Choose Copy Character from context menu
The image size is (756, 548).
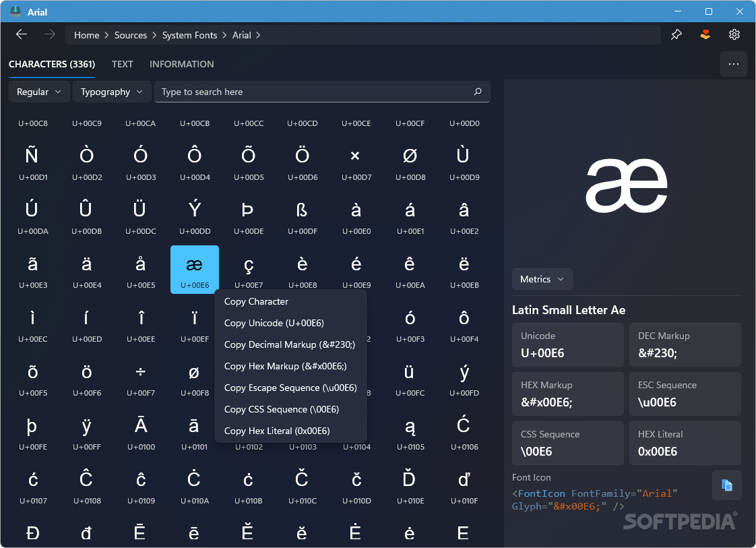click(290, 301)
